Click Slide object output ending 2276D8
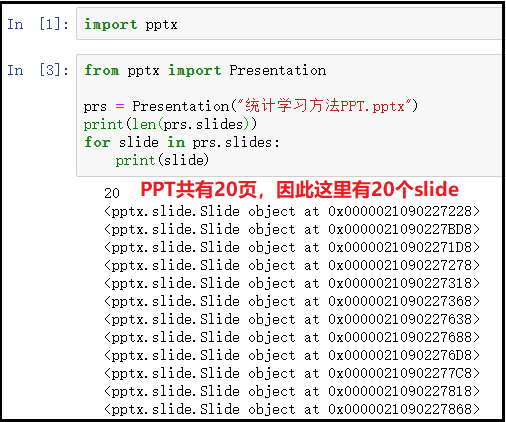The image size is (506, 422). point(292,355)
